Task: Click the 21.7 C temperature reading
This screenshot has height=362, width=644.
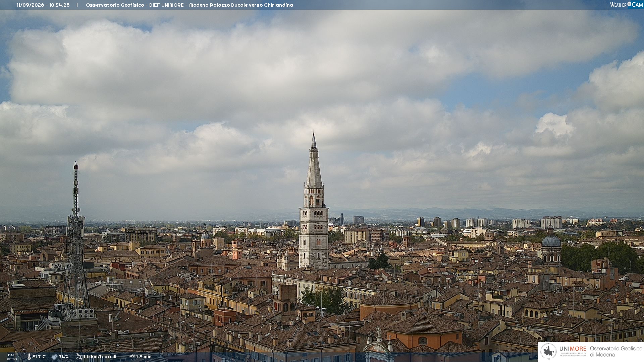Action: [x=39, y=357]
